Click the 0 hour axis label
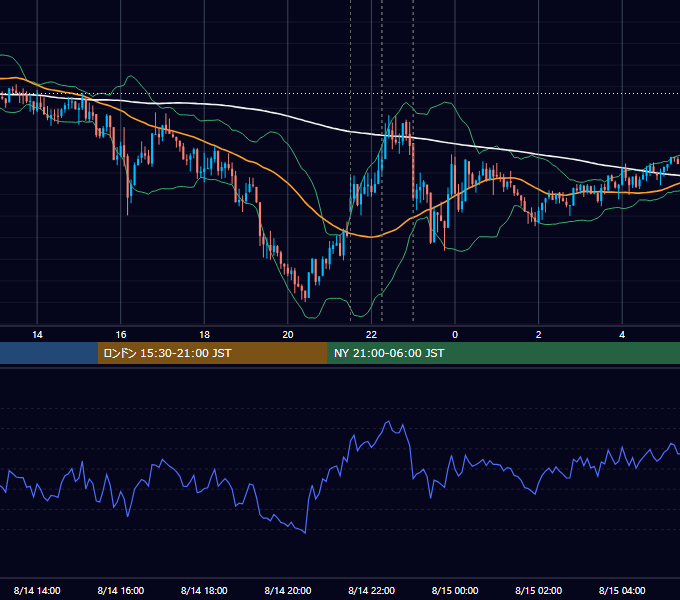Image resolution: width=680 pixels, height=600 pixels. [x=455, y=334]
